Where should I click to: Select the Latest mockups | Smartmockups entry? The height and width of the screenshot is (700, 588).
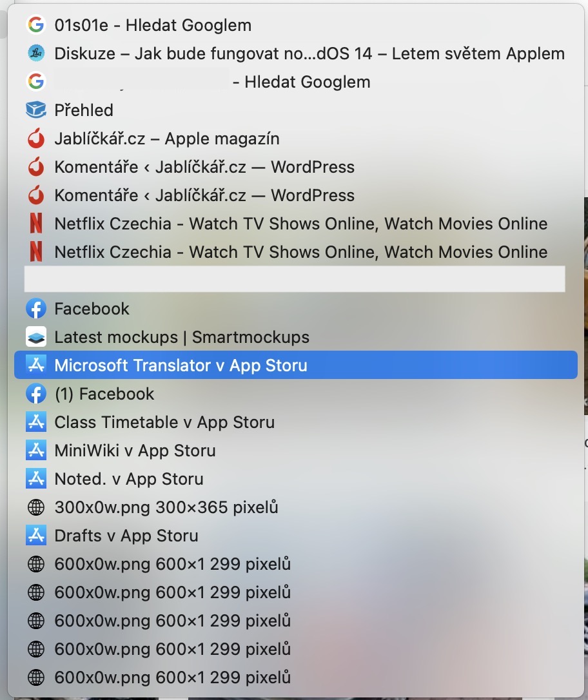(x=295, y=337)
